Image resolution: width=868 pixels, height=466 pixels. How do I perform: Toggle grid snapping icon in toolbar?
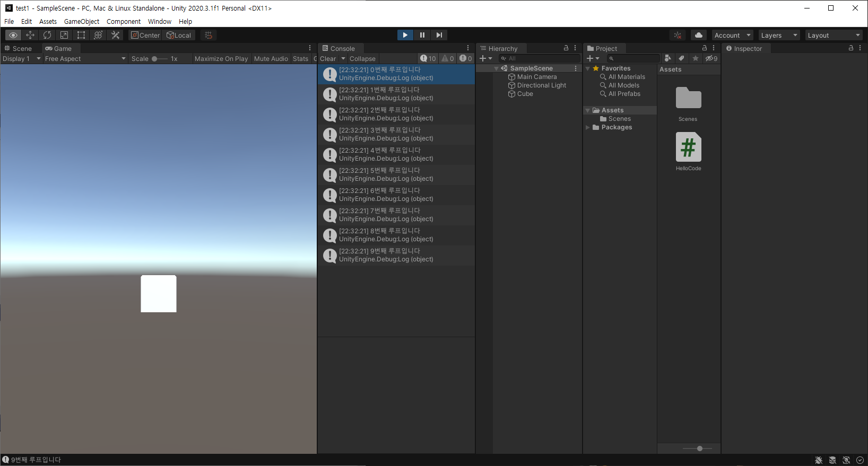[209, 35]
